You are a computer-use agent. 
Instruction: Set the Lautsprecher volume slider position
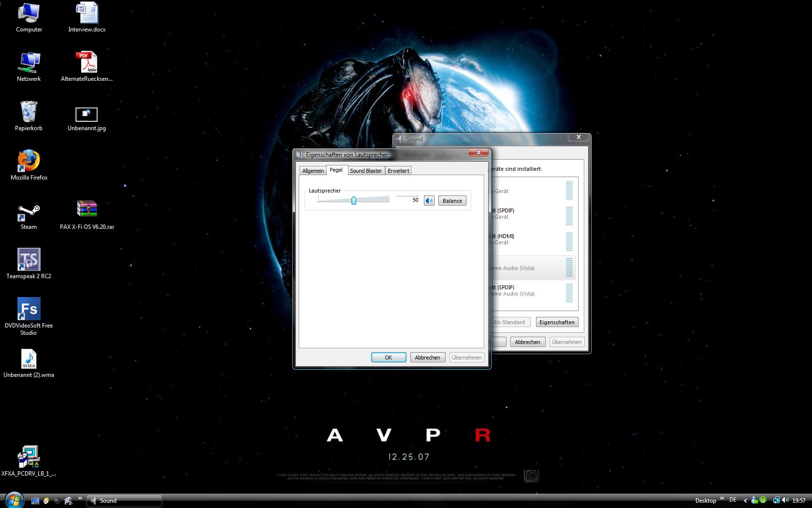pos(354,200)
